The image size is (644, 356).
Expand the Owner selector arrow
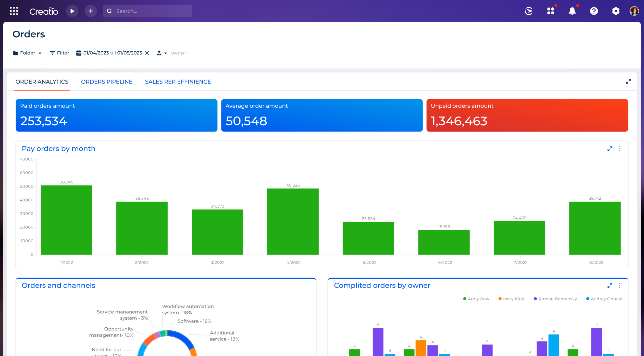pyautogui.click(x=166, y=53)
